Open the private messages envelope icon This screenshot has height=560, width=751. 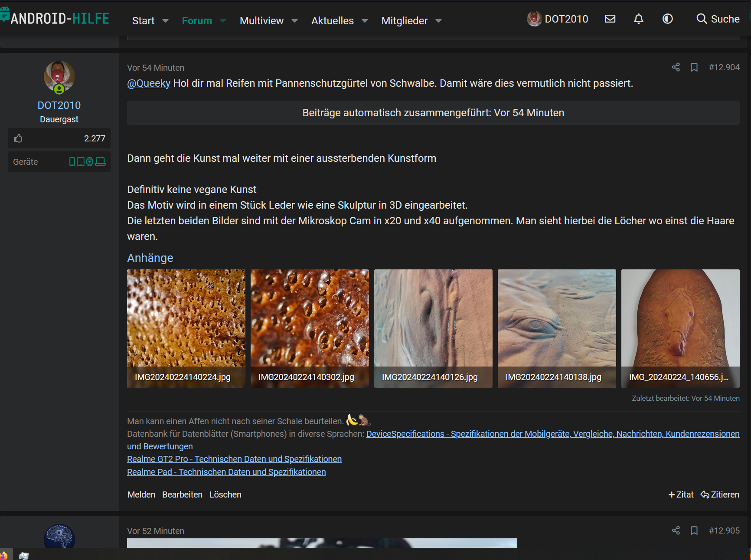pos(610,19)
